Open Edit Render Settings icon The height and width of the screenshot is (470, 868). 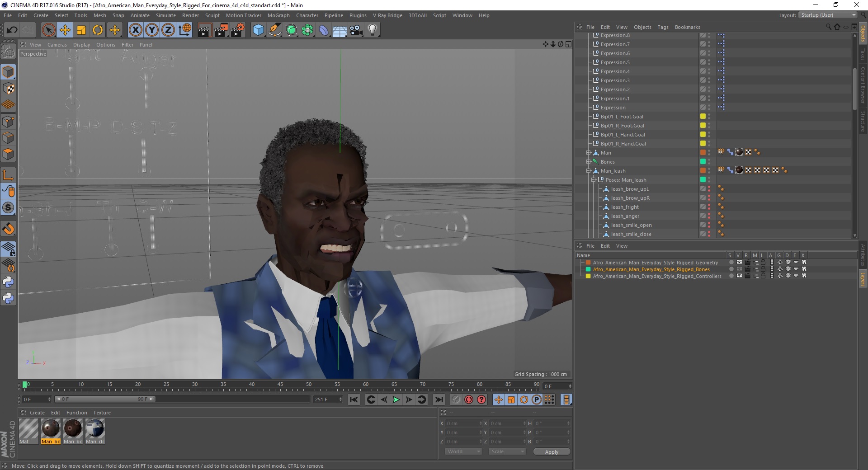click(x=238, y=30)
